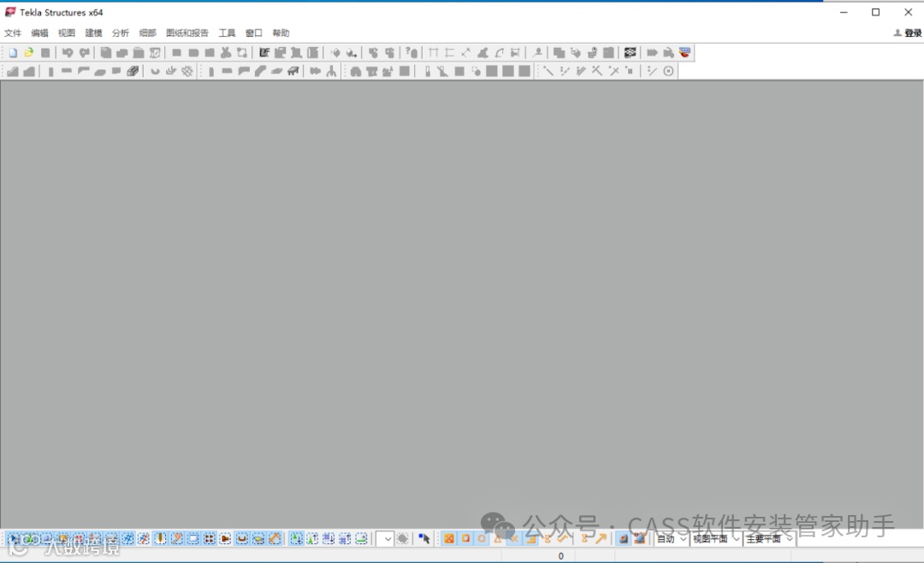Viewport: 924px width, 563px height.
Task: Toggle the red-arrow select single bolt switch
Action: tap(225, 539)
